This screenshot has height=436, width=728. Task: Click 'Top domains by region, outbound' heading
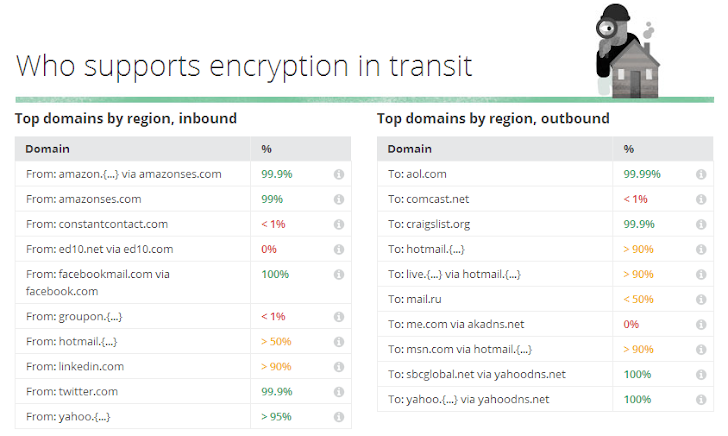pos(493,118)
